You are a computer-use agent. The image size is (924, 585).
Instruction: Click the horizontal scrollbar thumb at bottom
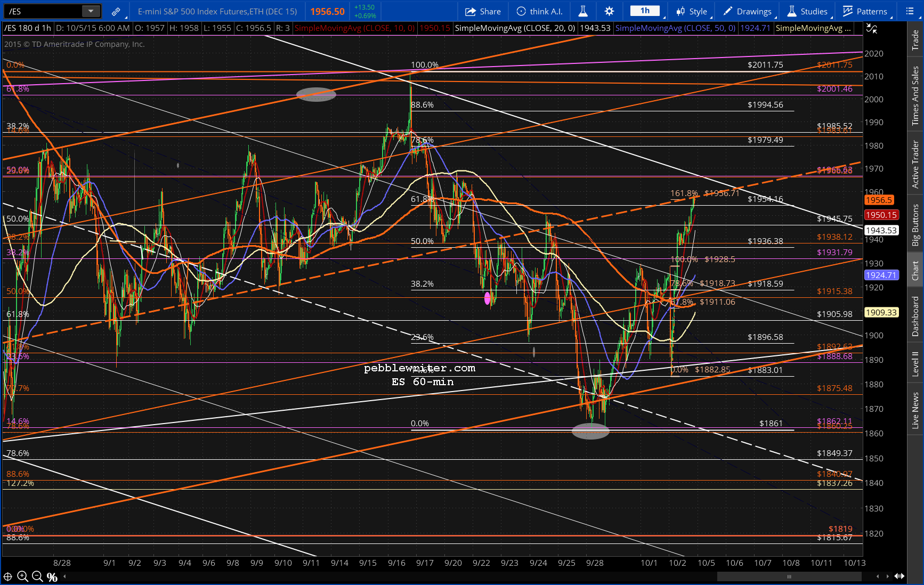tap(789, 576)
